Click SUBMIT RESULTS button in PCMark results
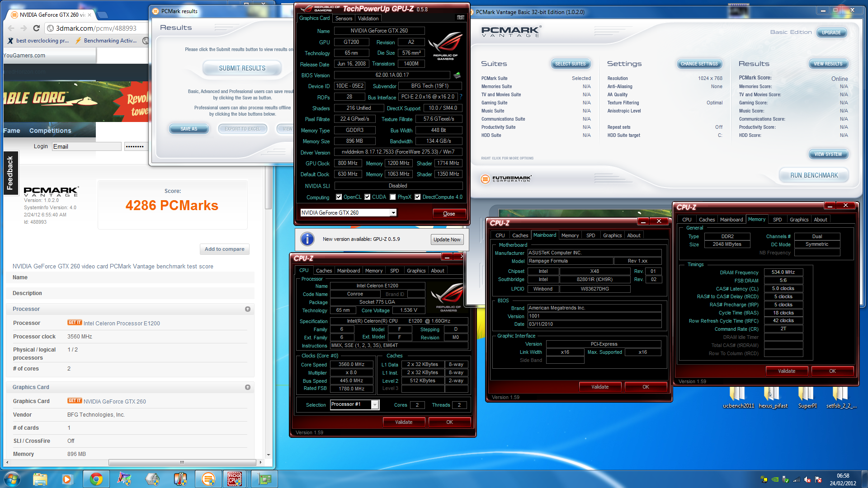 [x=242, y=68]
